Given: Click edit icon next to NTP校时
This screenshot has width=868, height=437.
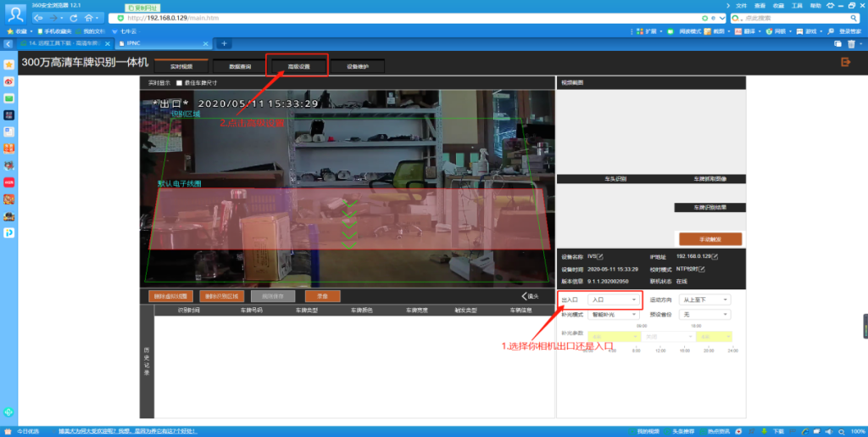Looking at the screenshot, I should tap(701, 269).
